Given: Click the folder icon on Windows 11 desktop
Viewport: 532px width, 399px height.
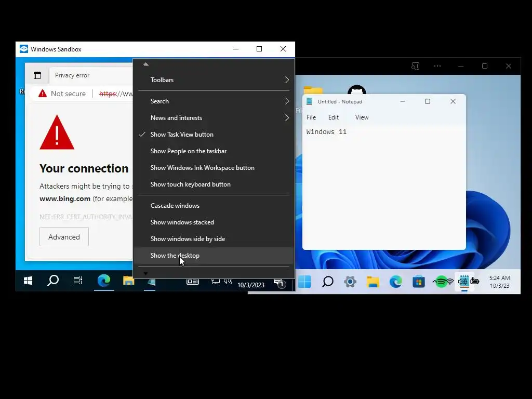Looking at the screenshot, I should [x=313, y=90].
